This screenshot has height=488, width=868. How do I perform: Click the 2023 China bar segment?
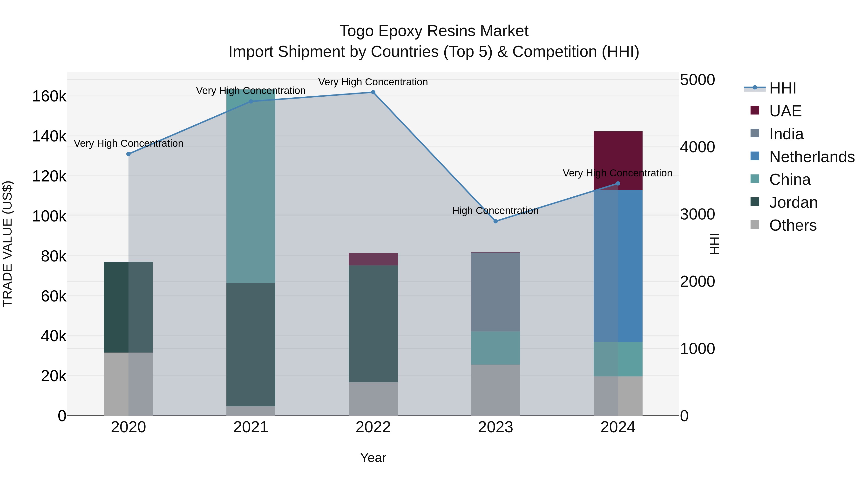pyautogui.click(x=495, y=348)
